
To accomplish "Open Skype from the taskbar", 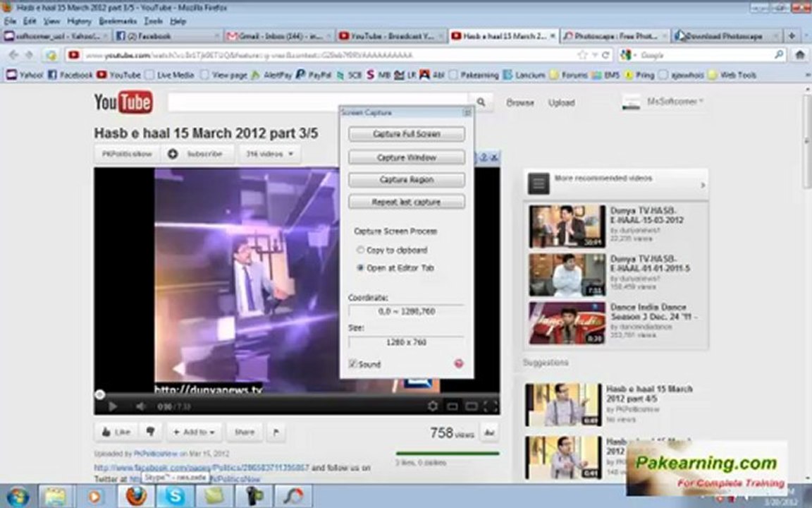I will (x=175, y=496).
